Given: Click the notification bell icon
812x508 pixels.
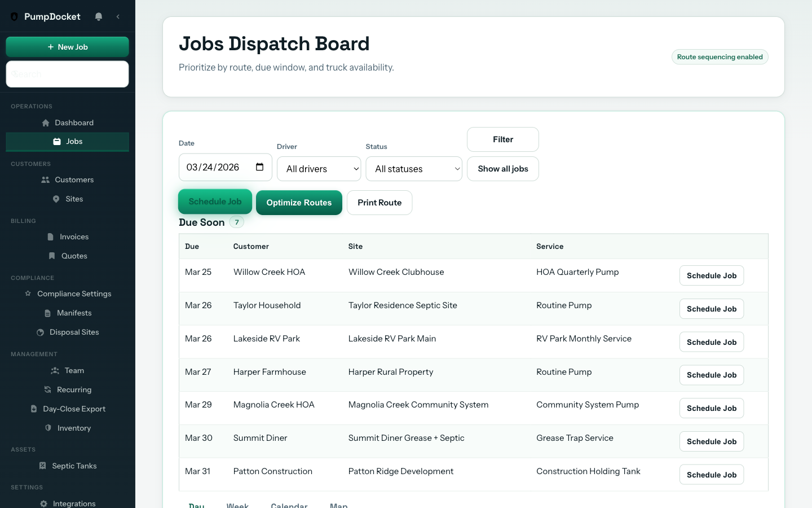Looking at the screenshot, I should coord(98,16).
